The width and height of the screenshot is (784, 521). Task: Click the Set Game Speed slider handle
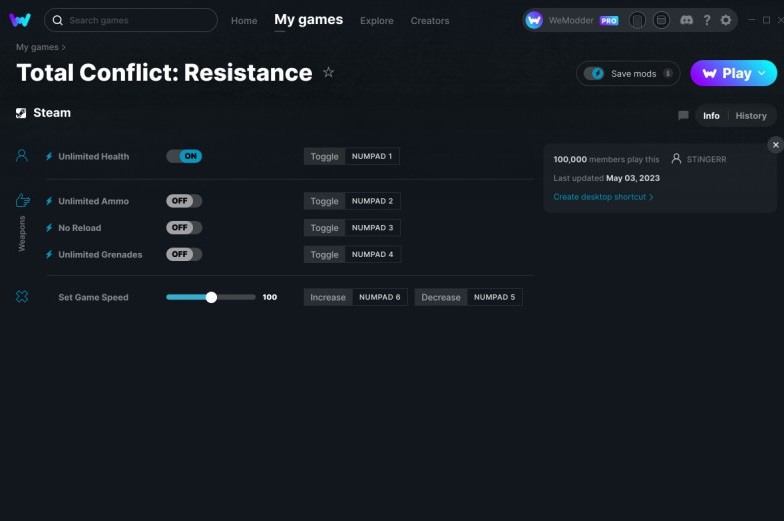(211, 297)
